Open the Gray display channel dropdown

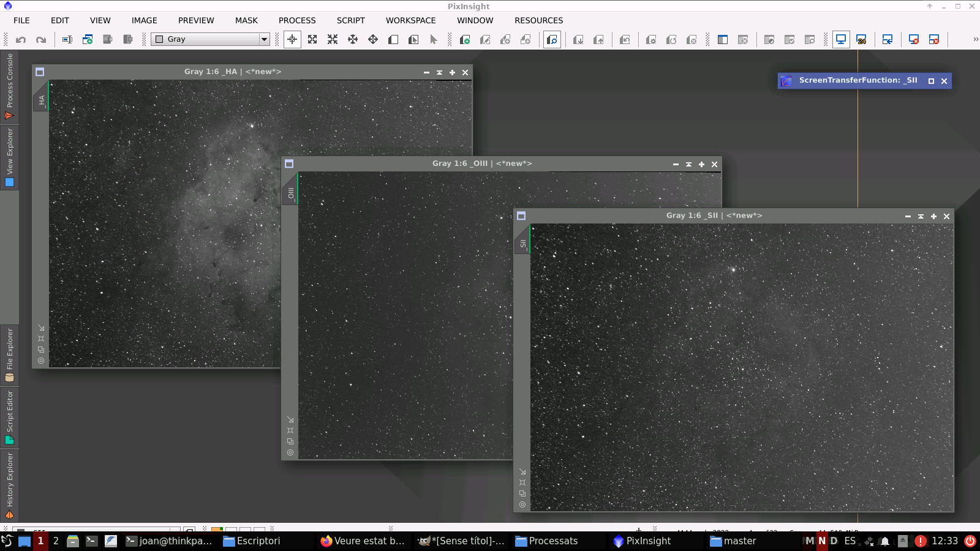(x=263, y=39)
